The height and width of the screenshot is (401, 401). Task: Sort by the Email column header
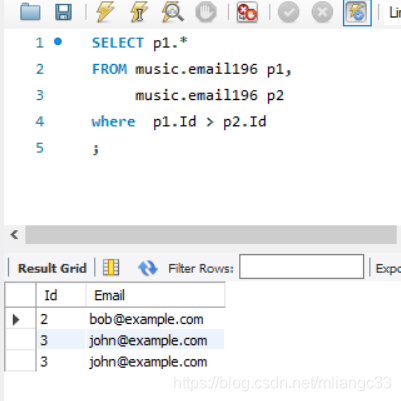point(155,295)
